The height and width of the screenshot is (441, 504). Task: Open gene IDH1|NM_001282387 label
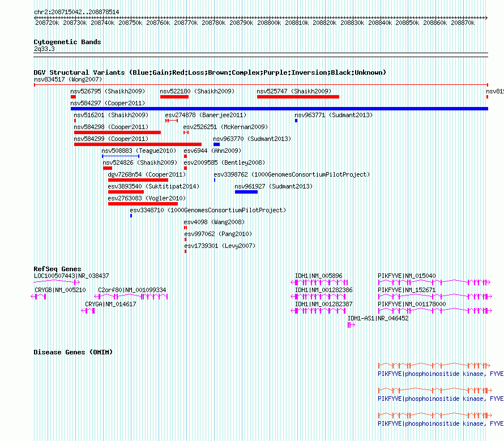point(324,304)
